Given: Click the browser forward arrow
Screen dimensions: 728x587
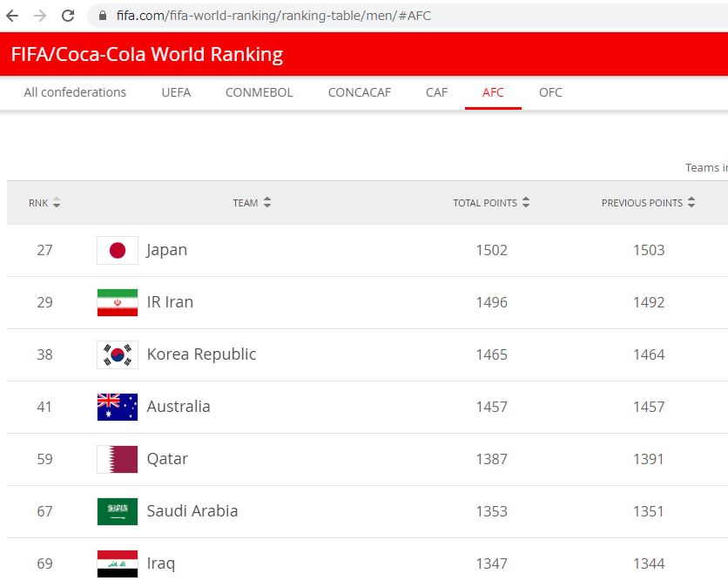Looking at the screenshot, I should pyautogui.click(x=39, y=16).
